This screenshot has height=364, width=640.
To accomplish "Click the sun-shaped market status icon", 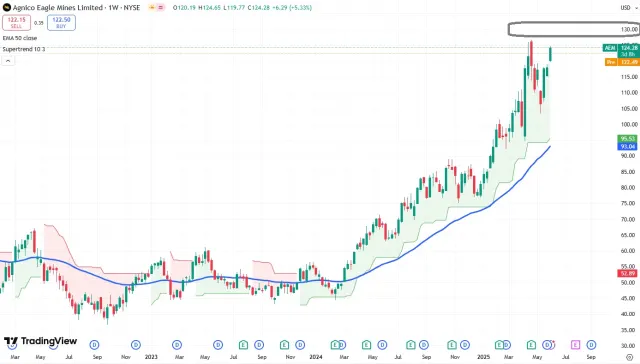I will point(152,7).
